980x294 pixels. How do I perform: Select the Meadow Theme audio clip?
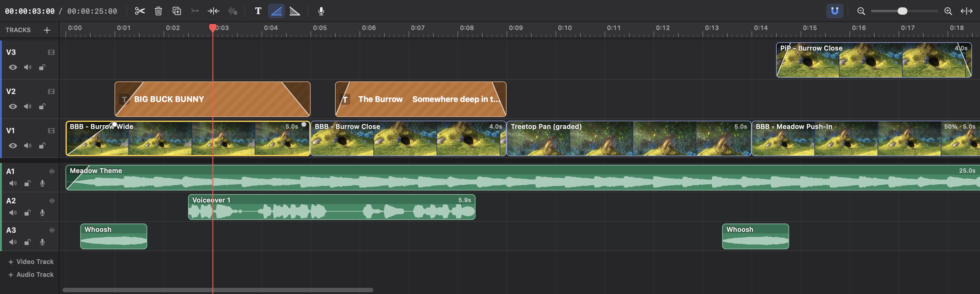[x=523, y=178]
